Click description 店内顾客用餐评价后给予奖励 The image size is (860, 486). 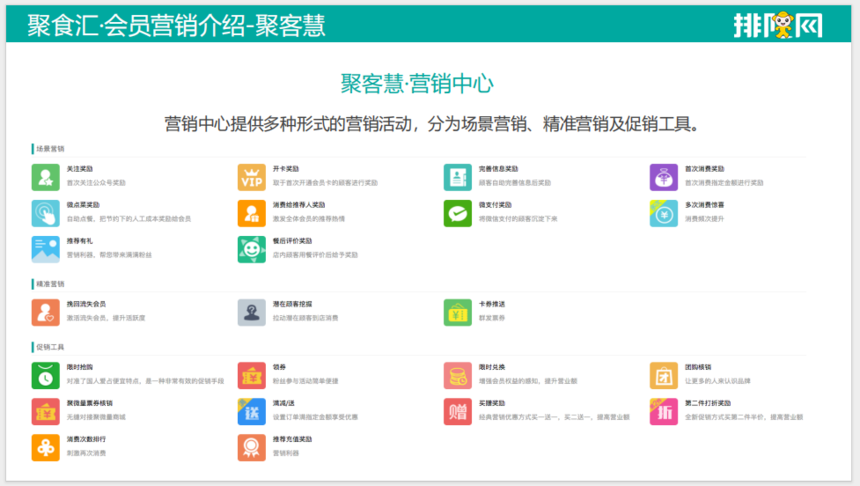coord(315,255)
